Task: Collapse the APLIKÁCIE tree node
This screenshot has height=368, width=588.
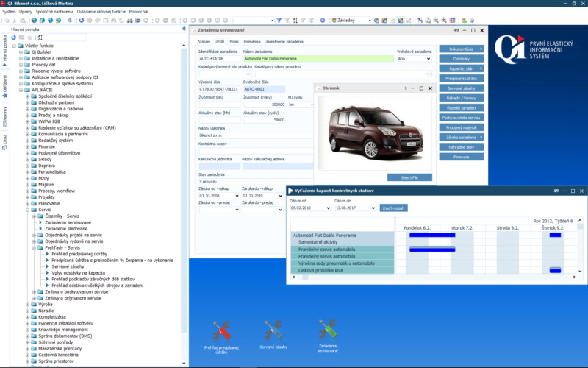Action: 21,90
